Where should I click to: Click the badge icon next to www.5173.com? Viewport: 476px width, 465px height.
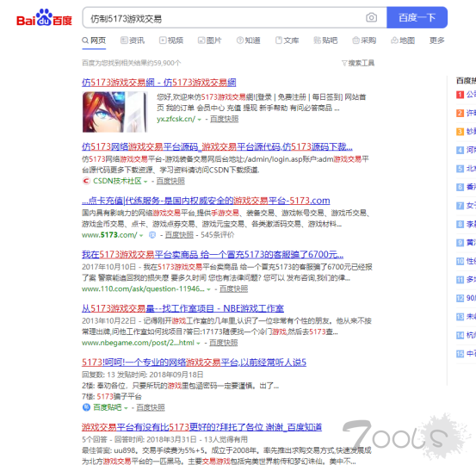coord(152,235)
